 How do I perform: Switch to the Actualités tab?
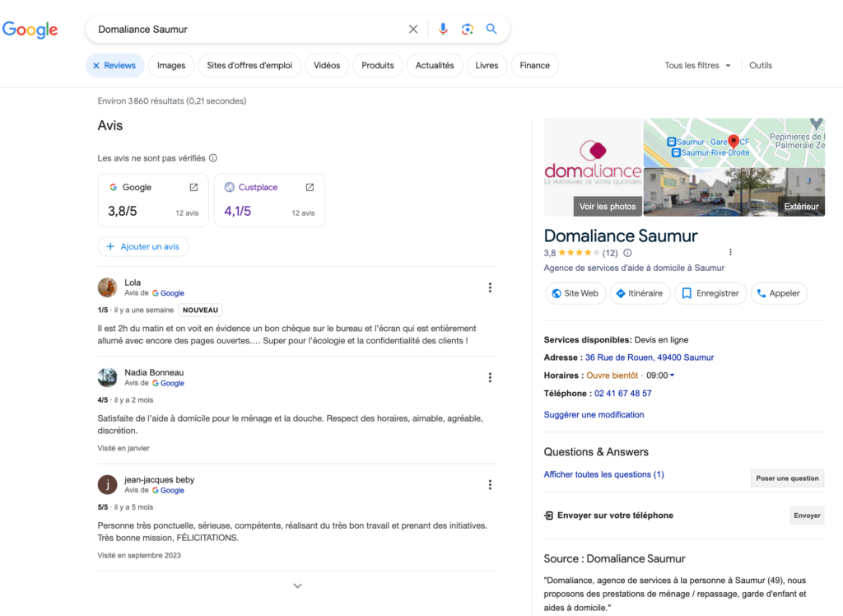pyautogui.click(x=435, y=65)
